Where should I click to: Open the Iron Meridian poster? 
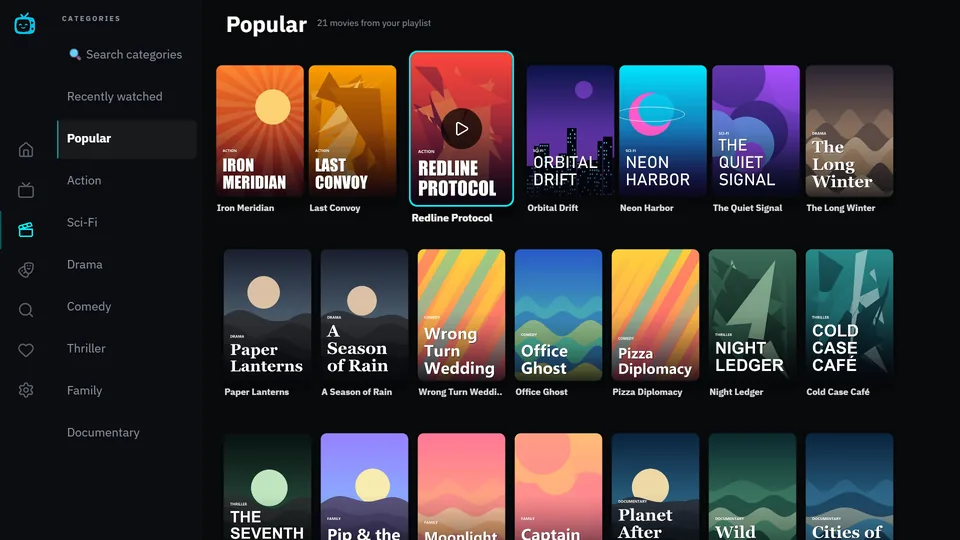click(x=260, y=131)
